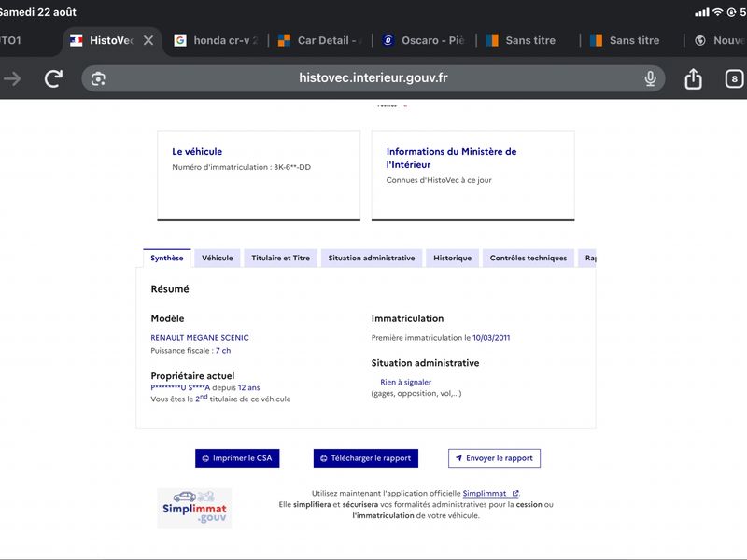Click the Propriétaire actuel heading
Viewport: 747px width, 560px height.
tap(192, 376)
